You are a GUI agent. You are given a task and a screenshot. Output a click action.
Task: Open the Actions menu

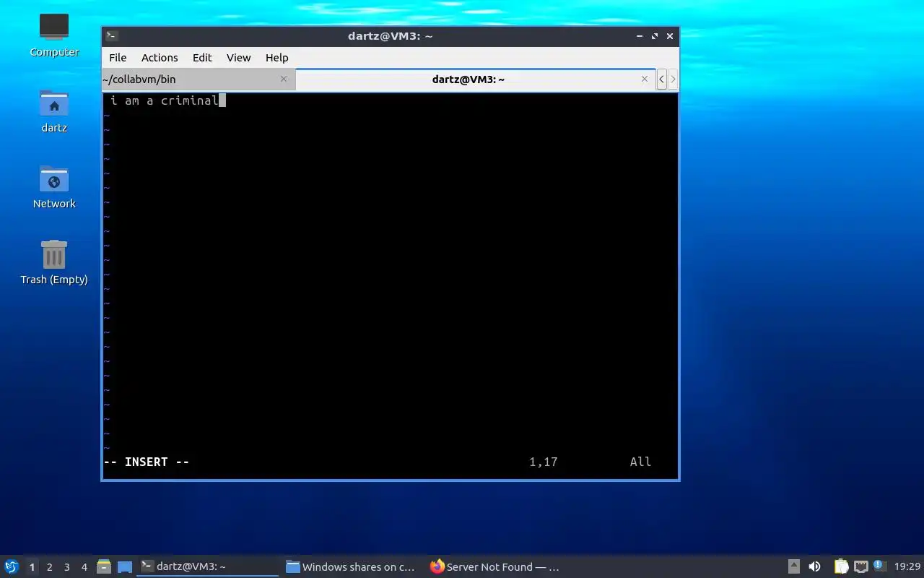coord(160,58)
